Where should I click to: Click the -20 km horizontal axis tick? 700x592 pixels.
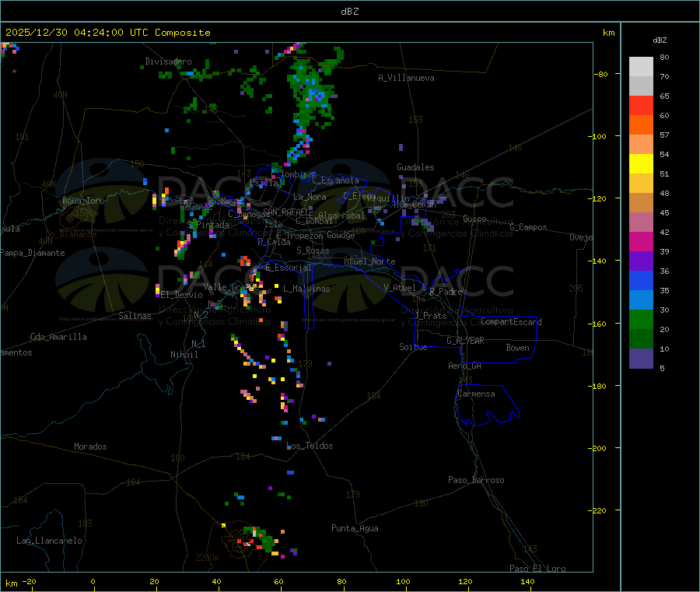29,581
